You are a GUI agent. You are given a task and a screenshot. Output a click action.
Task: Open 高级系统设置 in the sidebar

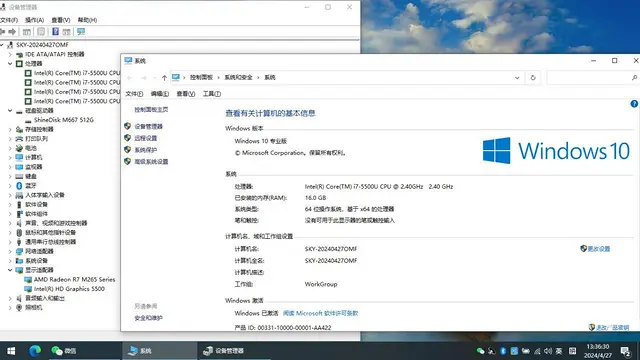151,162
